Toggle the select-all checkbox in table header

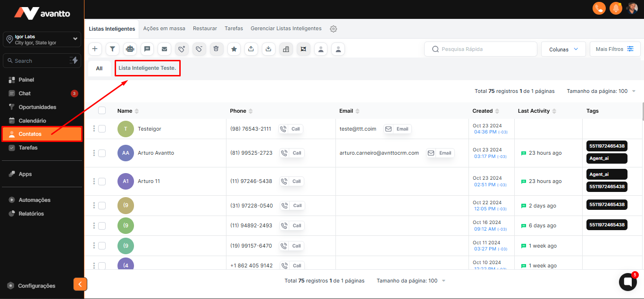click(x=102, y=111)
